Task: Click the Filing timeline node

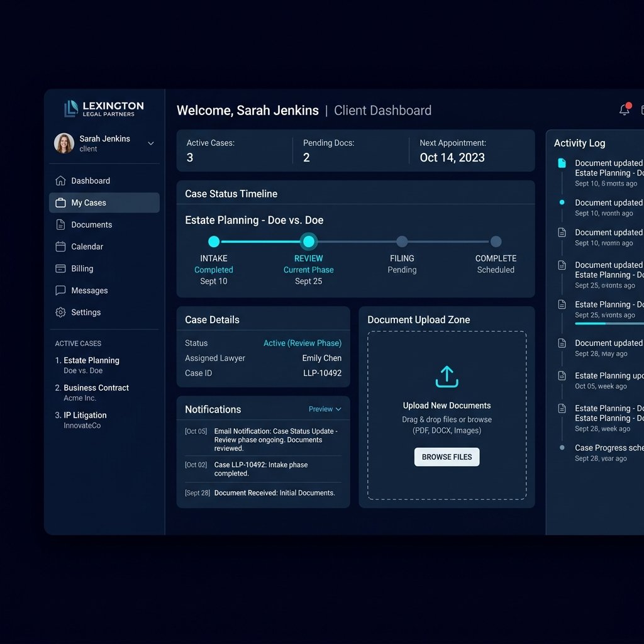Action: [402, 241]
